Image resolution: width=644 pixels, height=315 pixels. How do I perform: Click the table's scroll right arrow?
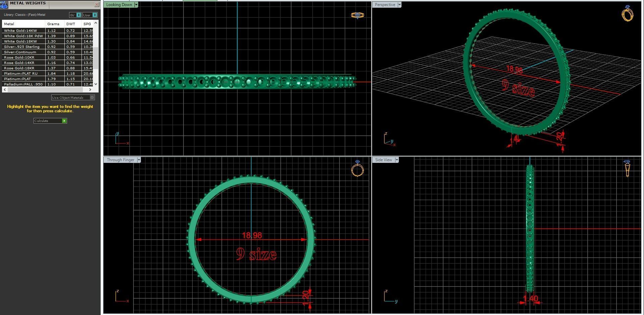click(x=90, y=89)
